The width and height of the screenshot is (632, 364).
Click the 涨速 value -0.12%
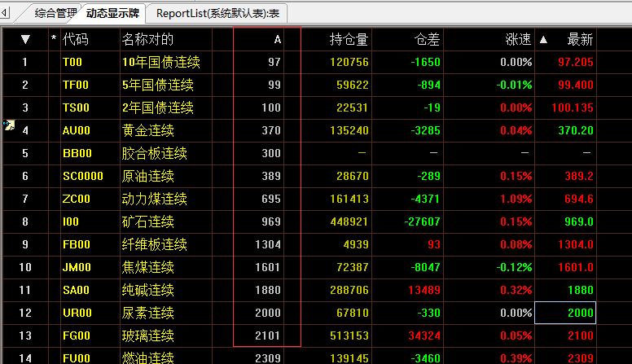514,267
